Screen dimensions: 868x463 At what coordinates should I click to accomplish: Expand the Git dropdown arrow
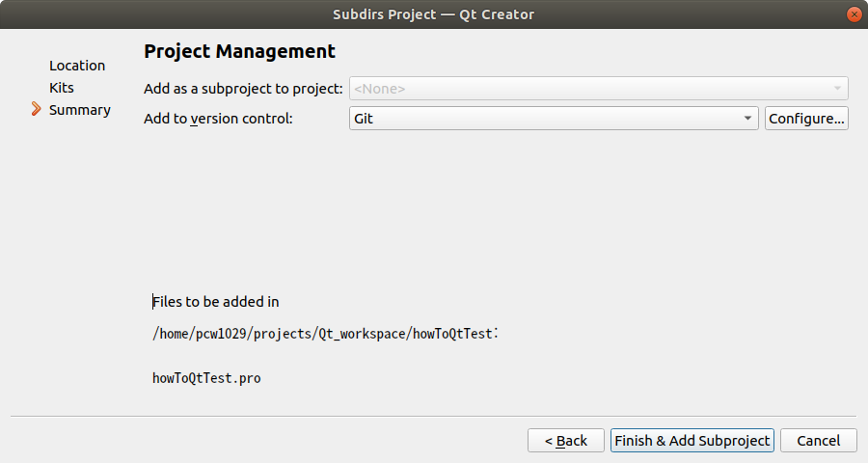click(747, 119)
